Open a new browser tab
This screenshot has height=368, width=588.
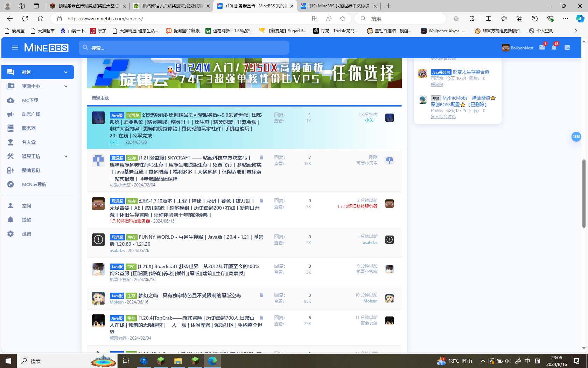388,6
